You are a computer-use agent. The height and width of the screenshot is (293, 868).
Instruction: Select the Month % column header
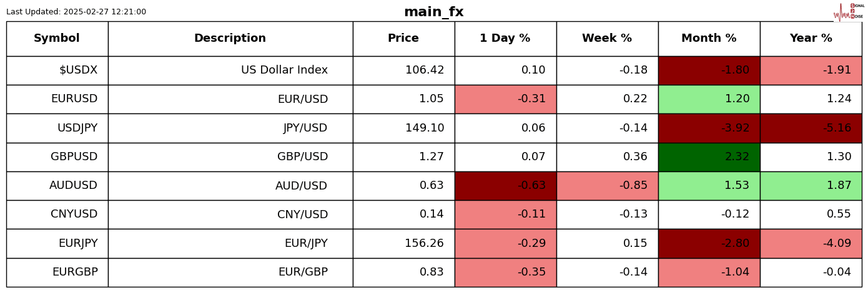coord(709,39)
